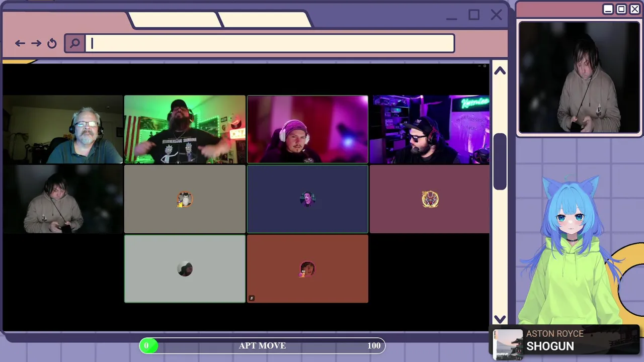Click the muted microphone badge on the rust-brown tile
Image resolution: width=644 pixels, height=362 pixels.
(252, 298)
